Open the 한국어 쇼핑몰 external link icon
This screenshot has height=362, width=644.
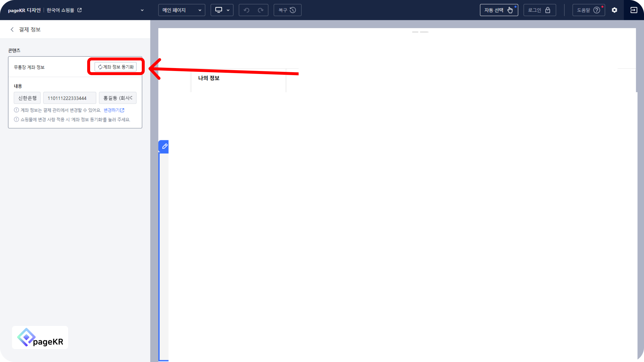tap(80, 10)
